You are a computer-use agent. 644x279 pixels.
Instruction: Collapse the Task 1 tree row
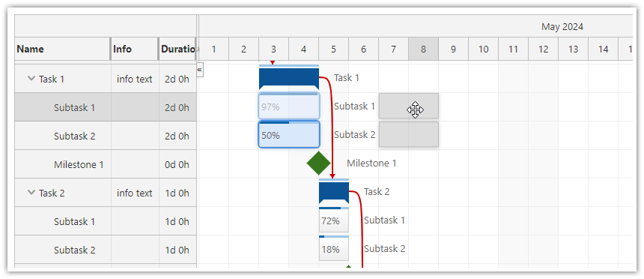point(31,79)
